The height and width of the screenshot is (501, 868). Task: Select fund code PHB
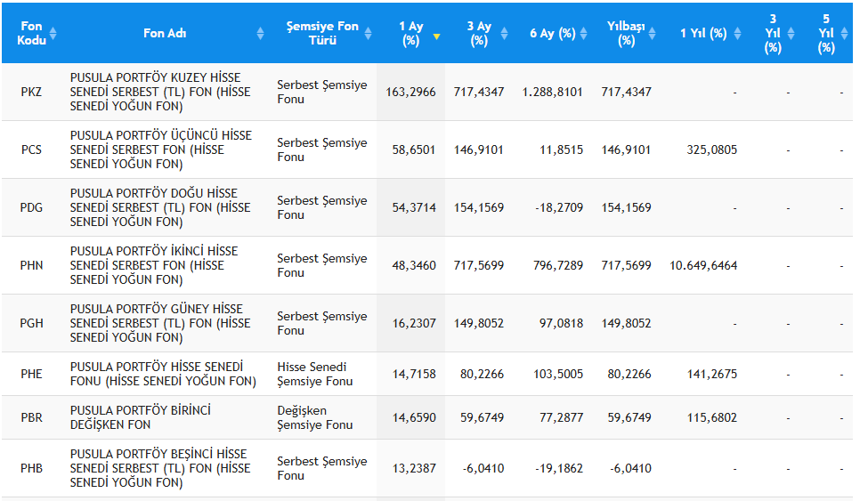(x=31, y=468)
